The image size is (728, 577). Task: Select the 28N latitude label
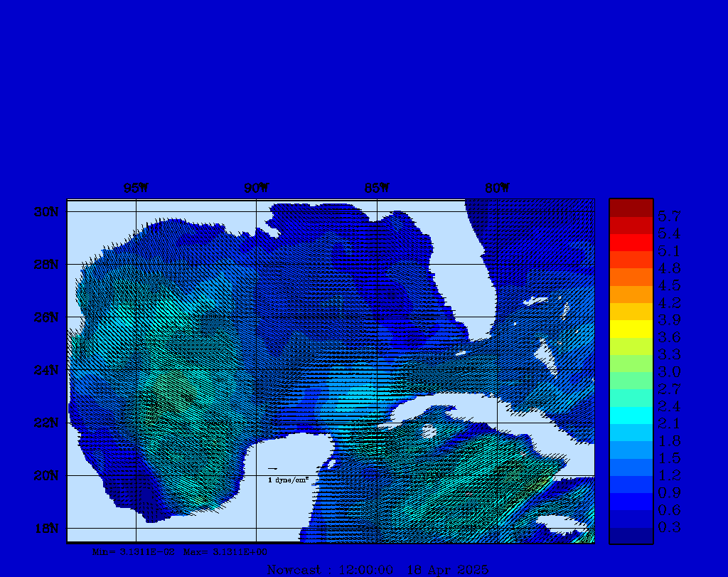46,265
